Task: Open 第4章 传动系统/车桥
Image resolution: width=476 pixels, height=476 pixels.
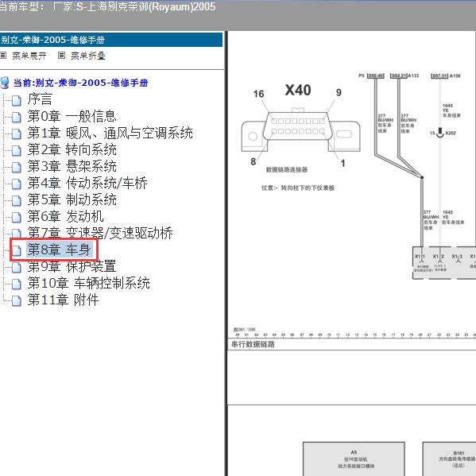Action: pyautogui.click(x=87, y=183)
